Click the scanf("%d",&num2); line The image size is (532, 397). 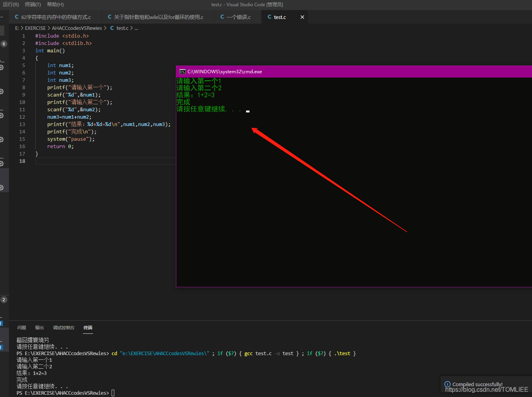point(74,109)
